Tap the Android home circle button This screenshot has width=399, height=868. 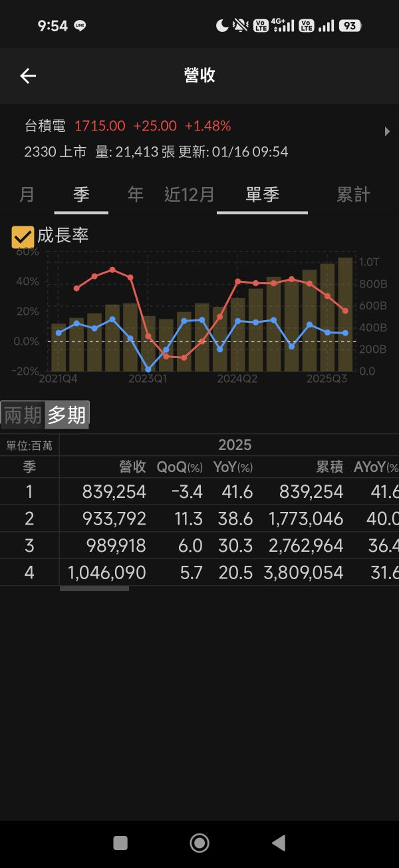(199, 843)
